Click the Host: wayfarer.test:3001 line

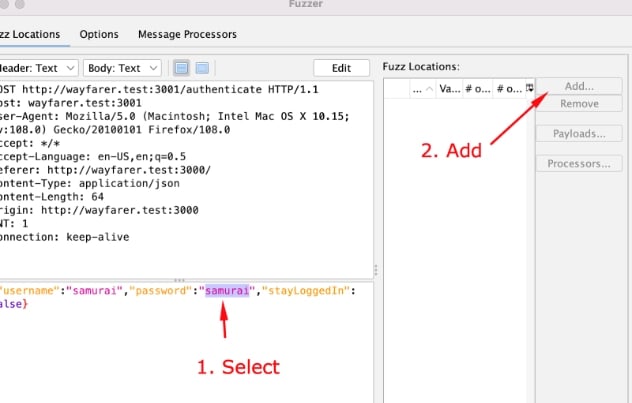click(71, 103)
